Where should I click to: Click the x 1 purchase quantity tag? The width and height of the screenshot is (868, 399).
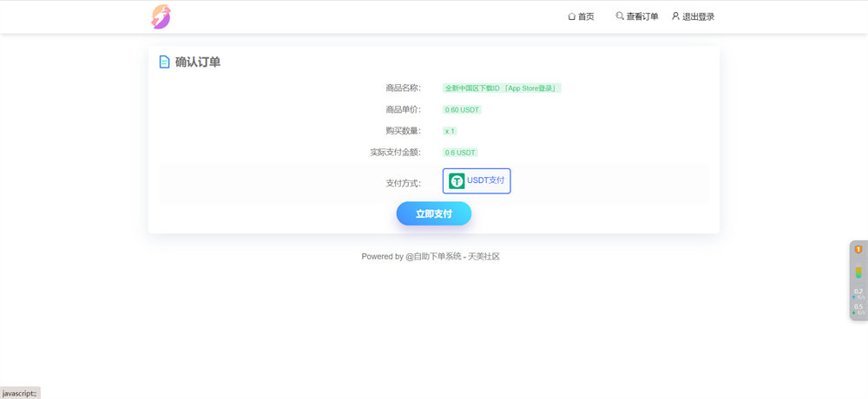[450, 132]
